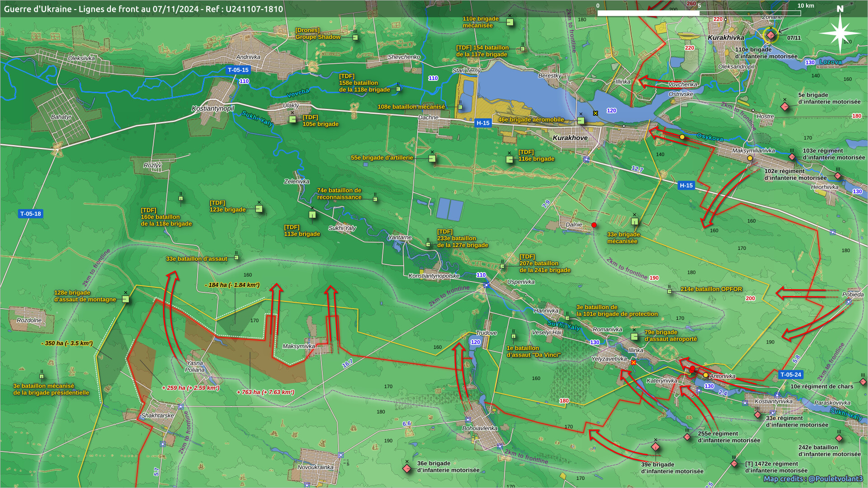Click the 128e brigade d'assaut de montagne unit marker
Image resolution: width=868 pixels, height=488 pixels.
(126, 299)
